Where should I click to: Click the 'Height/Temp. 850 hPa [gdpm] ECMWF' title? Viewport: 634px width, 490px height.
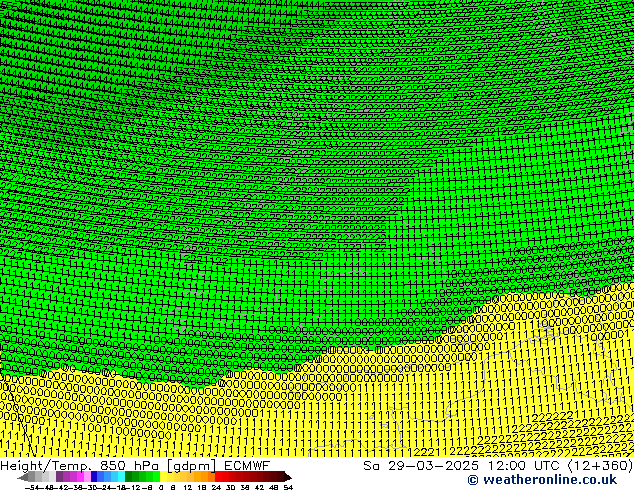135,465
